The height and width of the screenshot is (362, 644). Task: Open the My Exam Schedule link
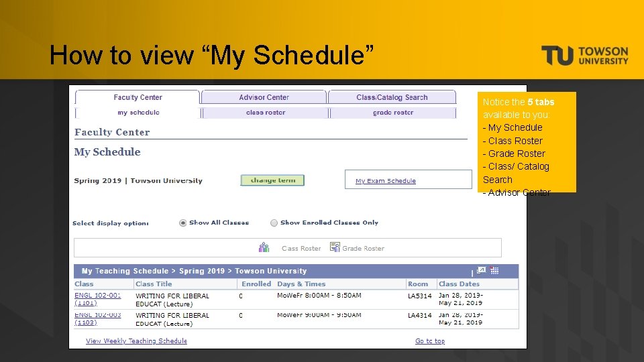tap(386, 180)
